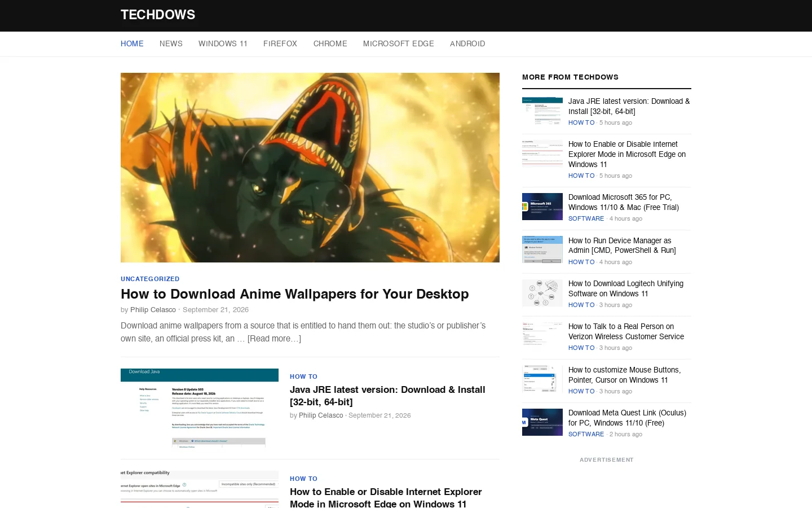Open sidebar Verizon Customer Service thumbnail
This screenshot has width=812, height=508.
coord(542,336)
